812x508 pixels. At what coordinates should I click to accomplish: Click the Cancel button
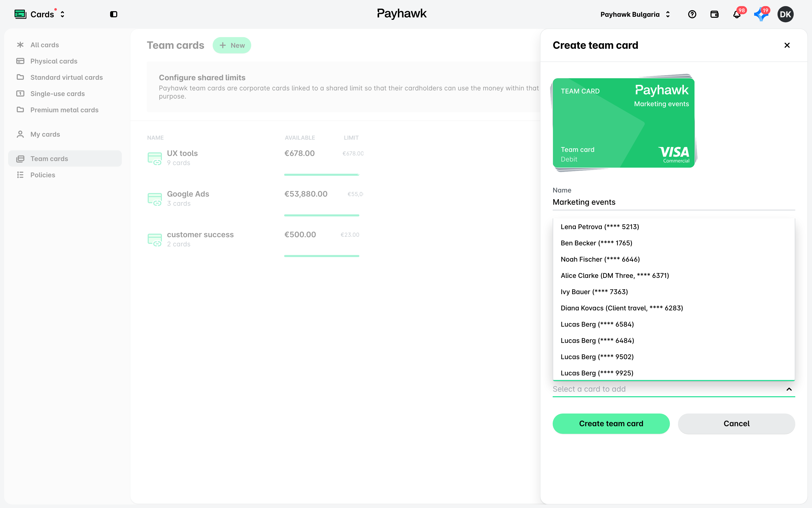pyautogui.click(x=736, y=424)
